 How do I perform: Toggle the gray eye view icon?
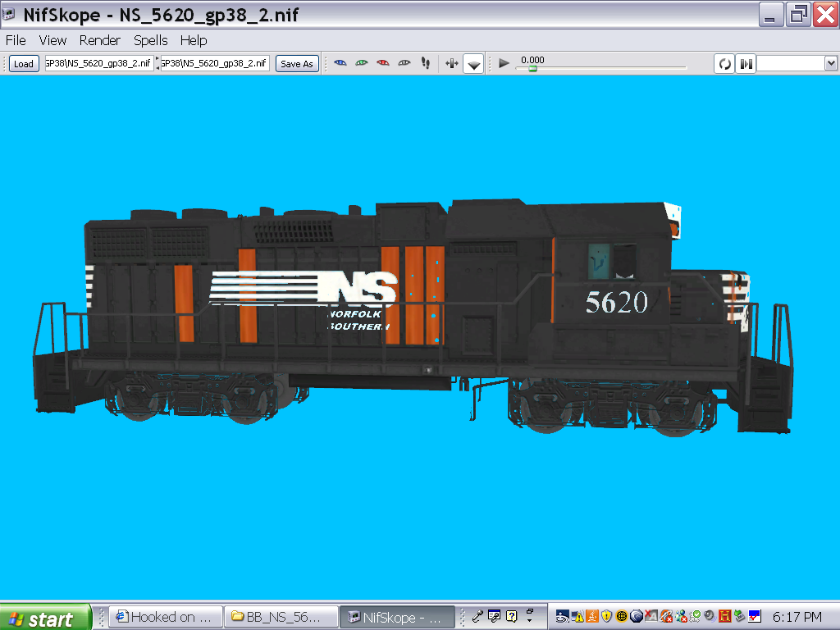click(x=404, y=63)
